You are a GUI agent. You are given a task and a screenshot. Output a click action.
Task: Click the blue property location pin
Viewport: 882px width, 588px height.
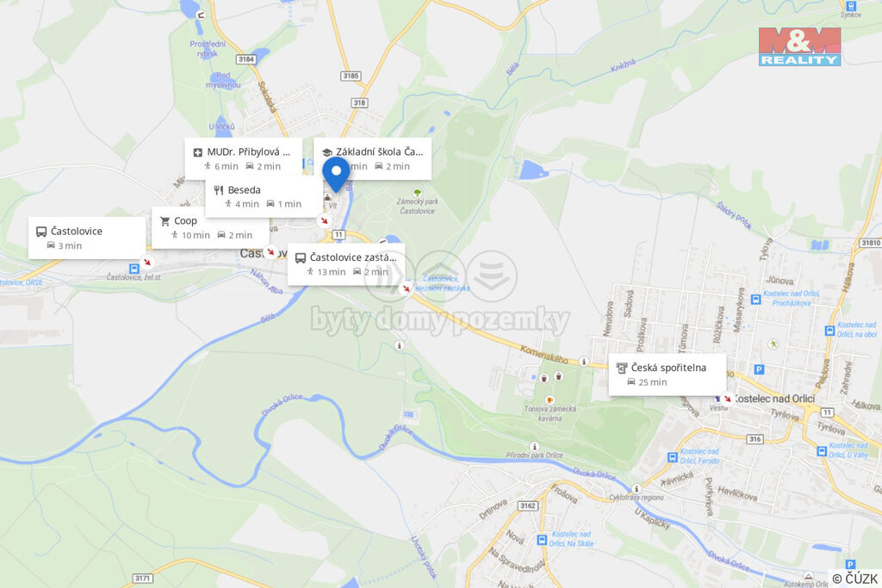coord(337,174)
